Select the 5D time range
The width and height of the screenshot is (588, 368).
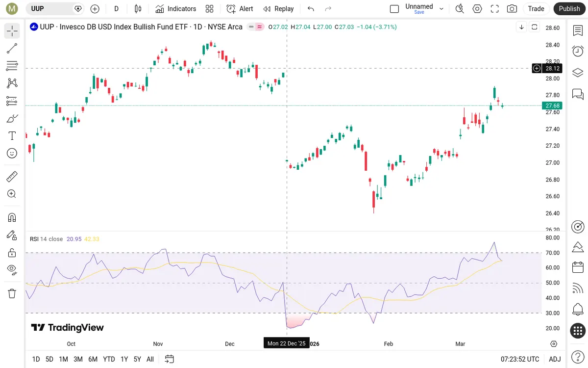(49, 359)
